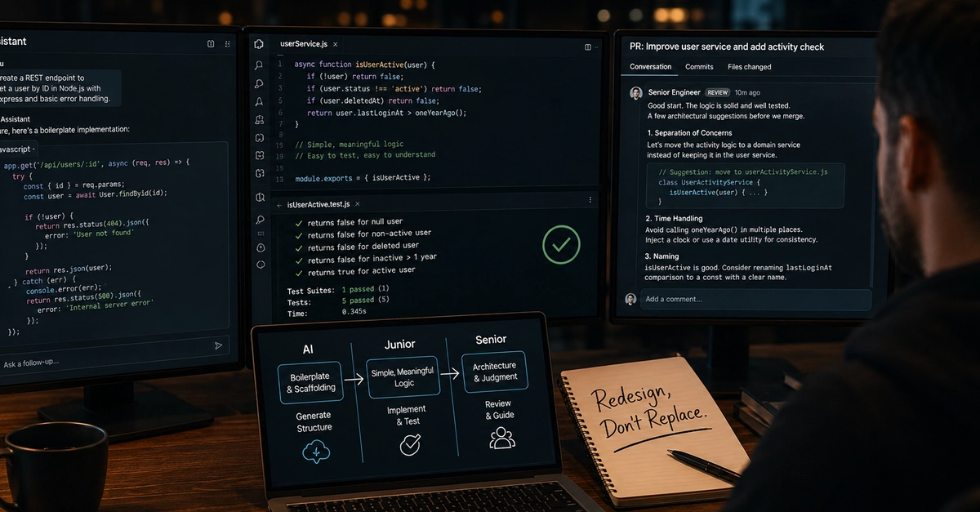Switch to the Conversation tab in PR
This screenshot has height=512, width=980.
[x=651, y=67]
